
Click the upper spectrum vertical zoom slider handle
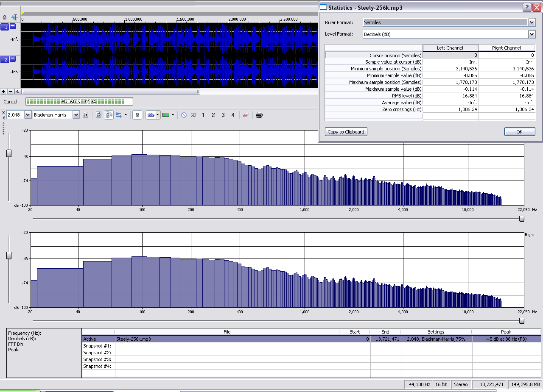(9, 153)
